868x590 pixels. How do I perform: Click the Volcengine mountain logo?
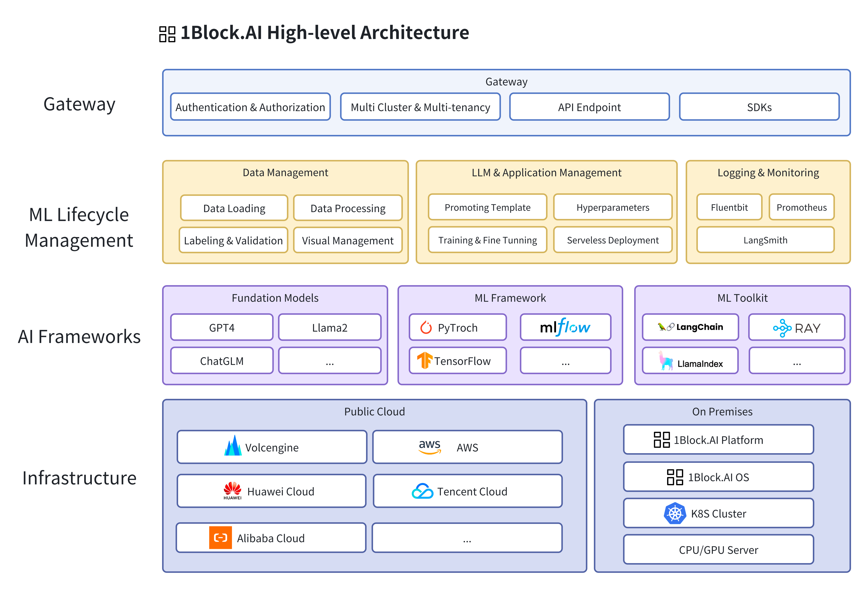click(233, 445)
